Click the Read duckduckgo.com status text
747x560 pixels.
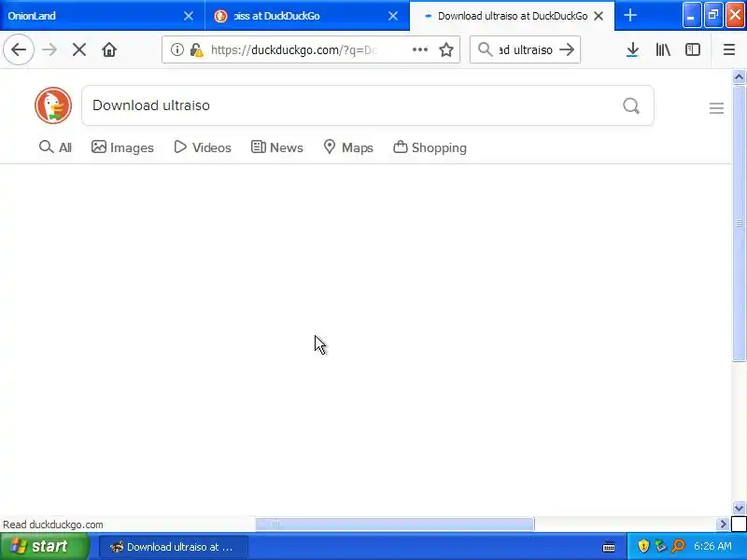pos(53,525)
